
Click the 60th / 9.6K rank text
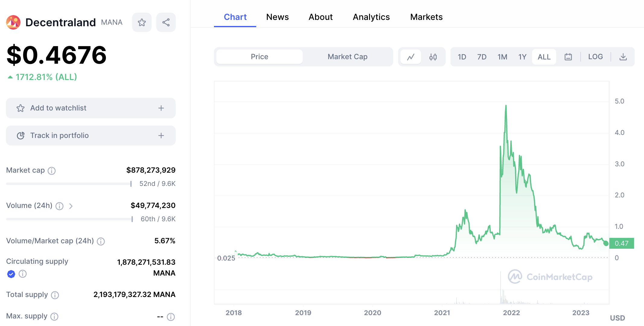click(158, 219)
